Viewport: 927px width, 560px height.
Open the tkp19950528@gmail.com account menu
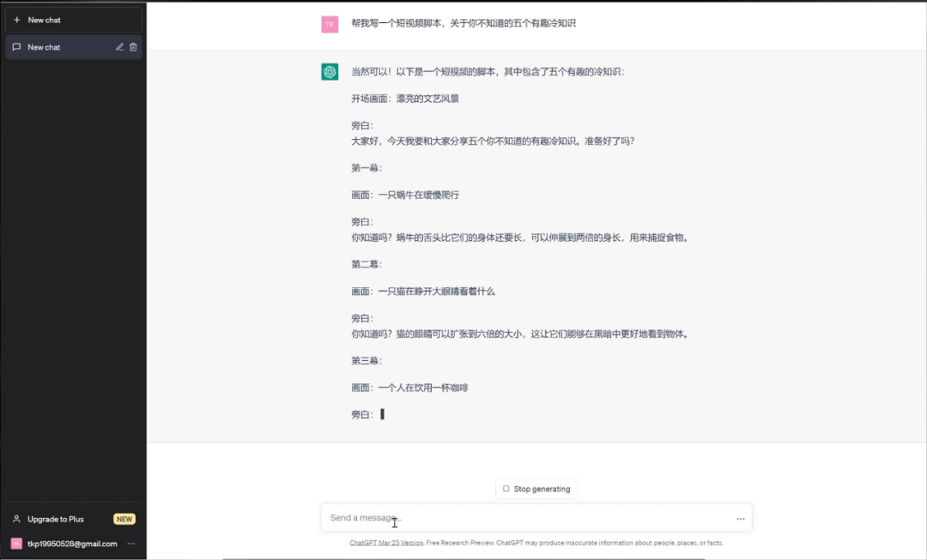[72, 544]
